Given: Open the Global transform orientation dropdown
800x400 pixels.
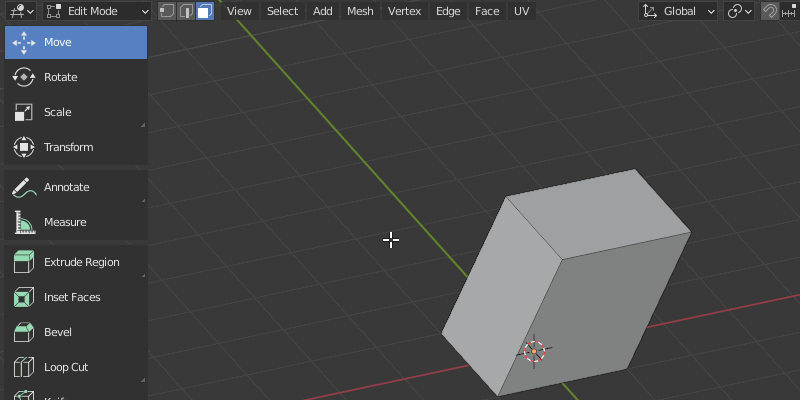Looking at the screenshot, I should (678, 11).
